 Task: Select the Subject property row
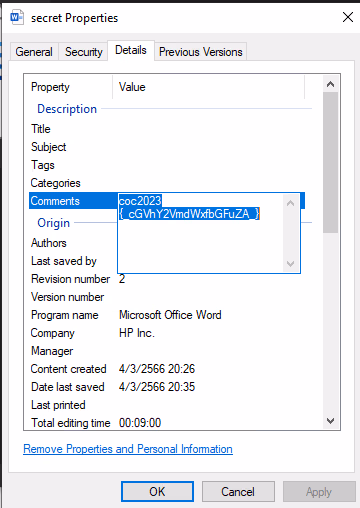[x=167, y=147]
